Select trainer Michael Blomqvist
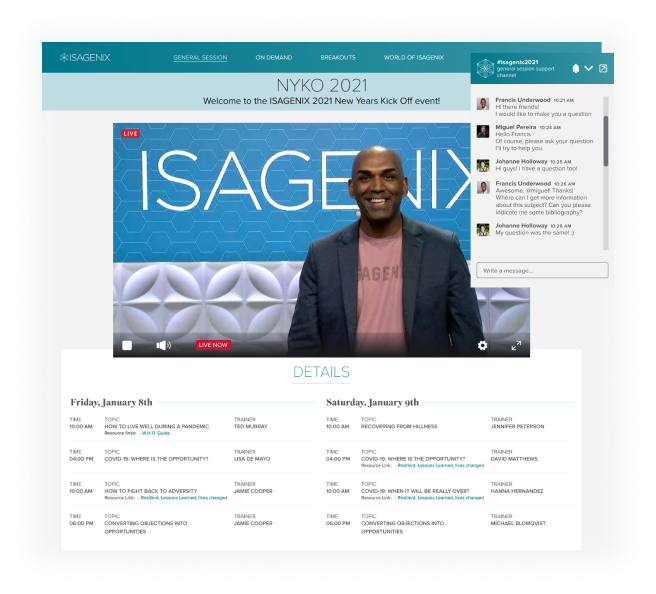This screenshot has height=594, width=656. tap(518, 523)
